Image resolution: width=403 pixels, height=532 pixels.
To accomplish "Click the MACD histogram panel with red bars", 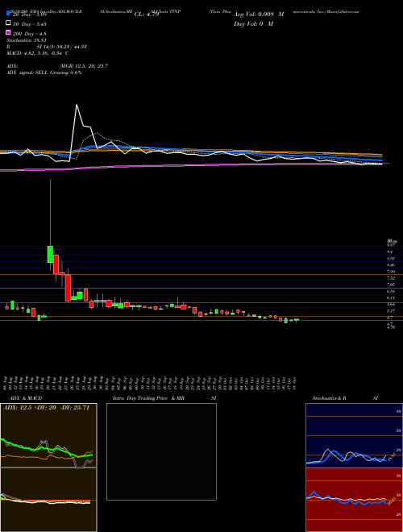I will 48,500.
